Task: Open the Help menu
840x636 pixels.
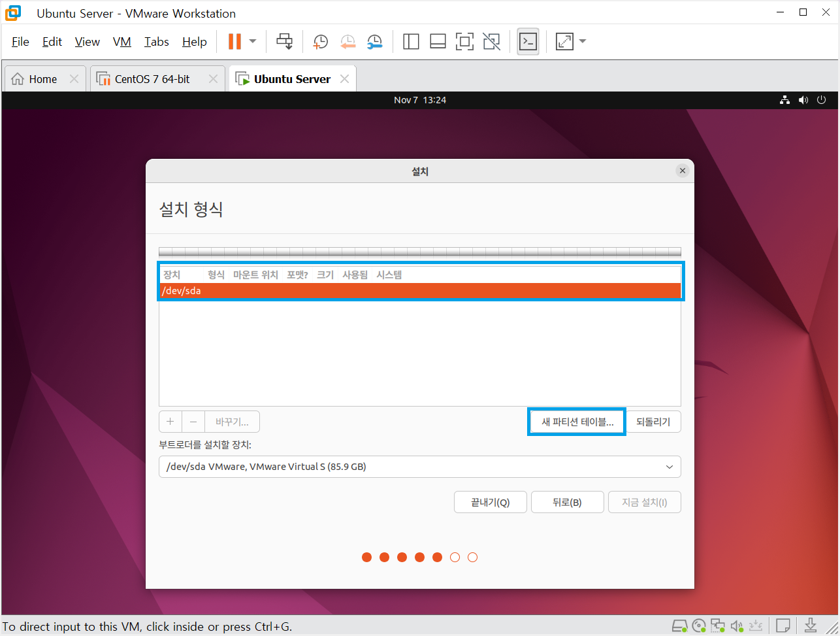Action: (195, 42)
